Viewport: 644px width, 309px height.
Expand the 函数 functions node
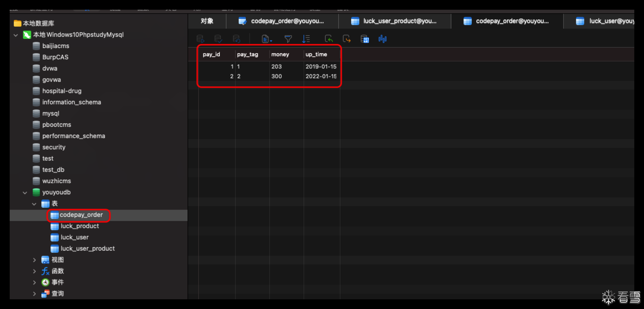click(x=34, y=271)
